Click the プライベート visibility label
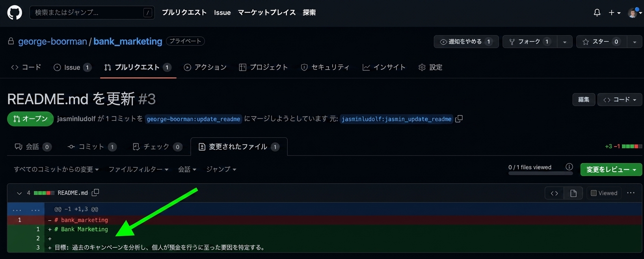The width and height of the screenshot is (644, 259). click(x=185, y=41)
